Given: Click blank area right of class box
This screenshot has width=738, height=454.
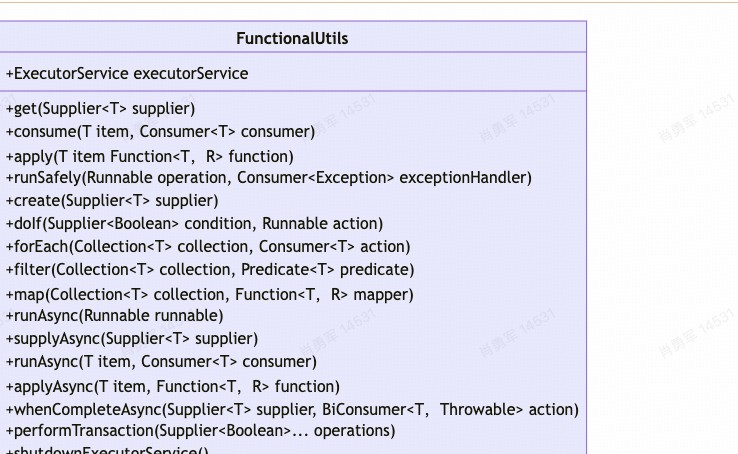Looking at the screenshot, I should tap(662, 235).
